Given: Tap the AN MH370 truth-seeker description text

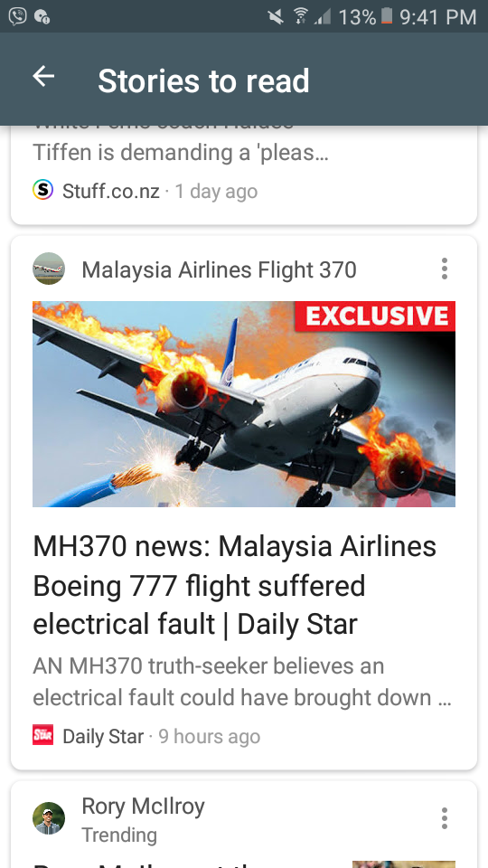Looking at the screenshot, I should click(x=242, y=682).
